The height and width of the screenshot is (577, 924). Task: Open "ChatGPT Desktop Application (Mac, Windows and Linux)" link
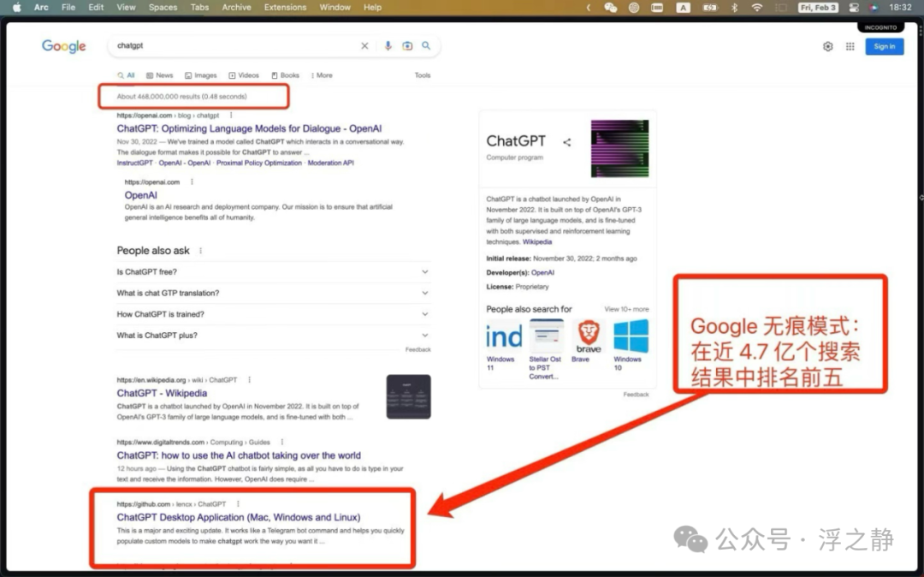pyautogui.click(x=239, y=517)
